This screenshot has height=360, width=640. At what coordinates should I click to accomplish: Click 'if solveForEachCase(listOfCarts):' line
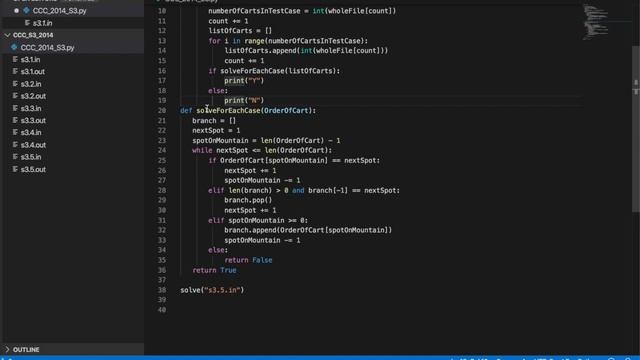tap(274, 71)
